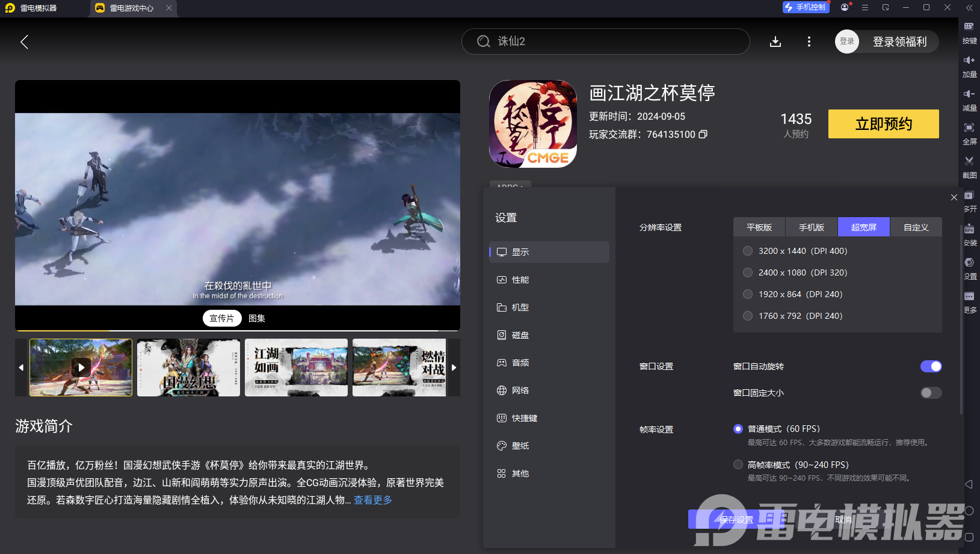Open 音频 settings category
Image resolution: width=980 pixels, height=554 pixels.
tap(549, 363)
